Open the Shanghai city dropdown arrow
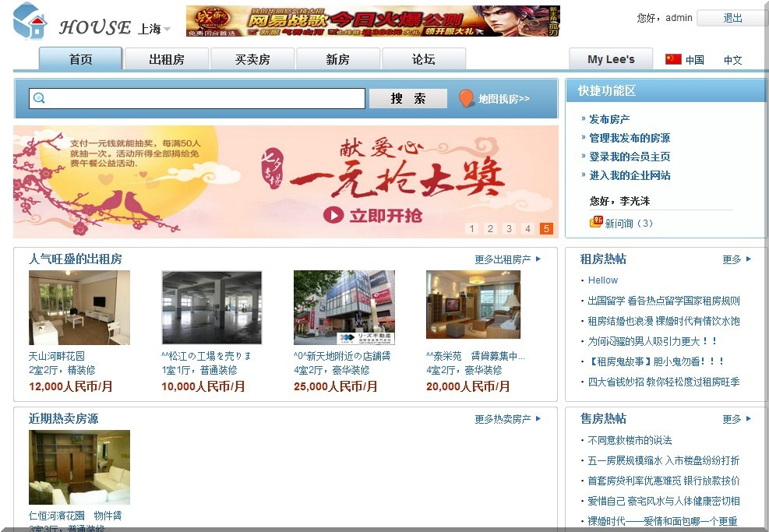 coord(168,30)
